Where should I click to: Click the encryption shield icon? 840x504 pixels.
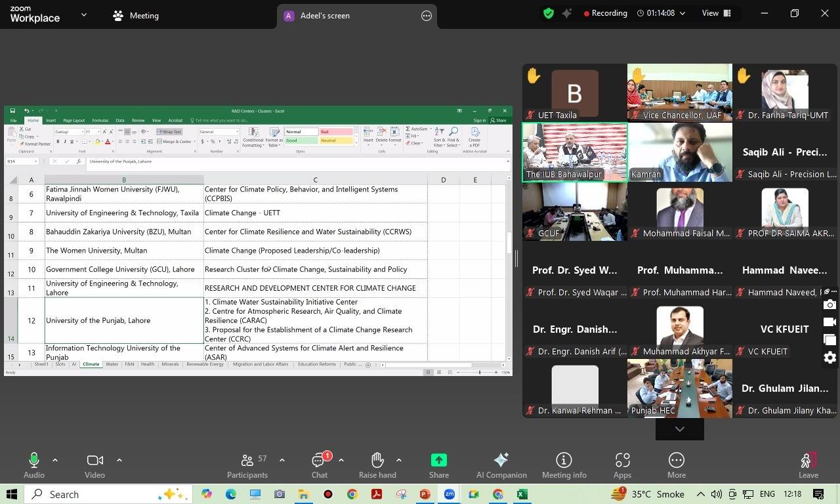tap(549, 13)
